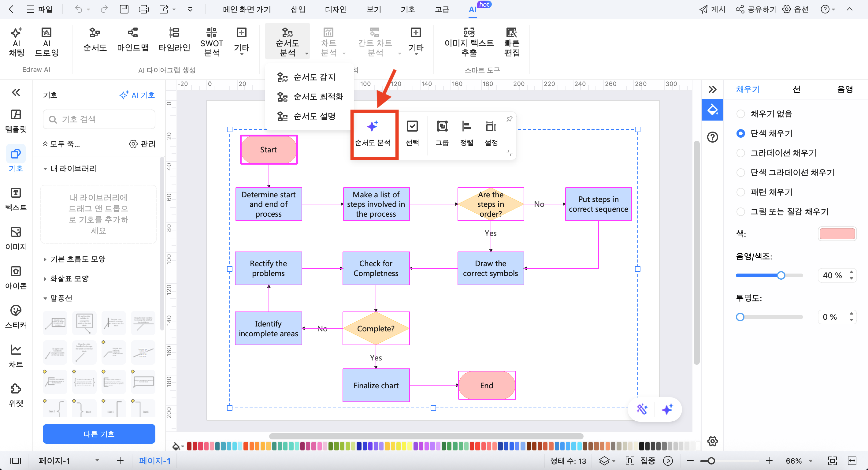
Task: Click 정렬 in floating toolbar
Action: point(467,134)
